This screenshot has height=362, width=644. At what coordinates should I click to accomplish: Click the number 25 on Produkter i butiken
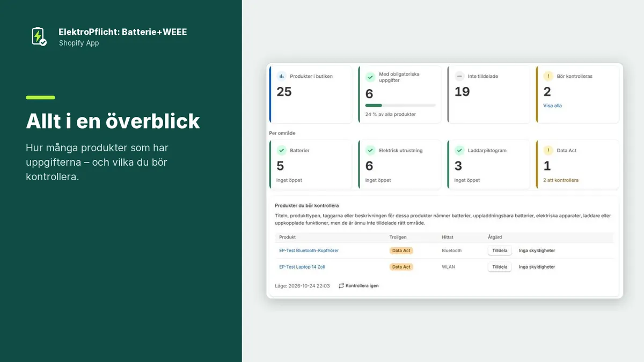click(x=284, y=92)
